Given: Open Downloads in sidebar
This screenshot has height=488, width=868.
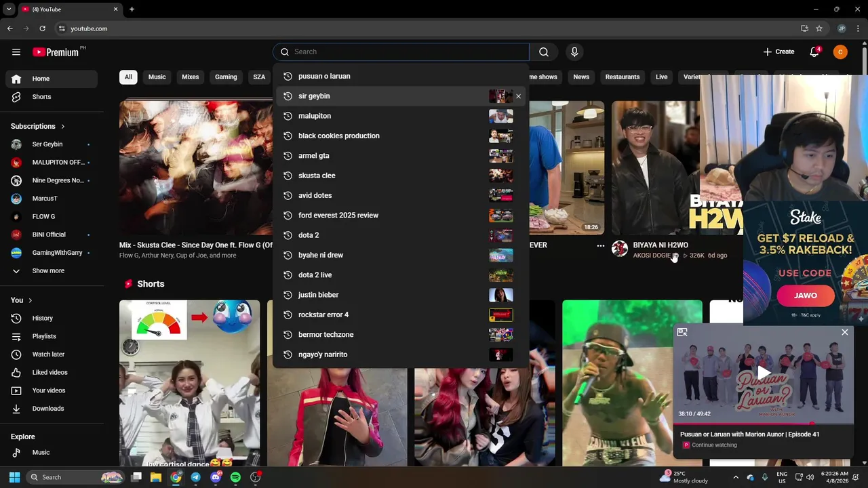Looking at the screenshot, I should coord(52,409).
